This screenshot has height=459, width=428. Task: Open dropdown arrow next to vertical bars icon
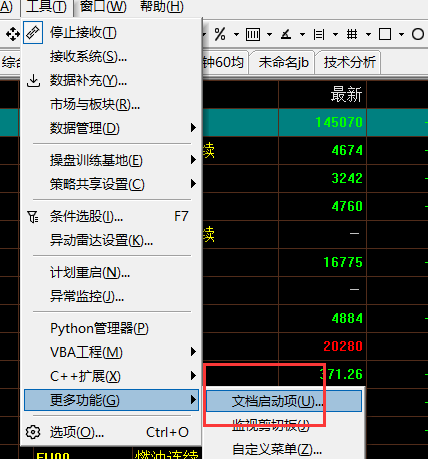pyautogui.click(x=269, y=34)
